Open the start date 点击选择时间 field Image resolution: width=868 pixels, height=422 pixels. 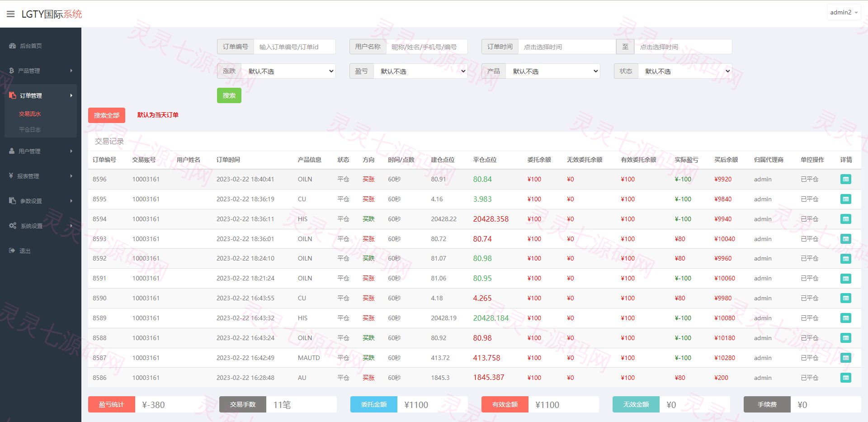pos(567,47)
